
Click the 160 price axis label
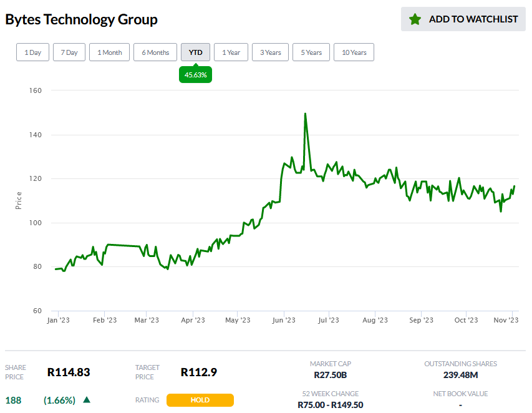click(x=36, y=90)
